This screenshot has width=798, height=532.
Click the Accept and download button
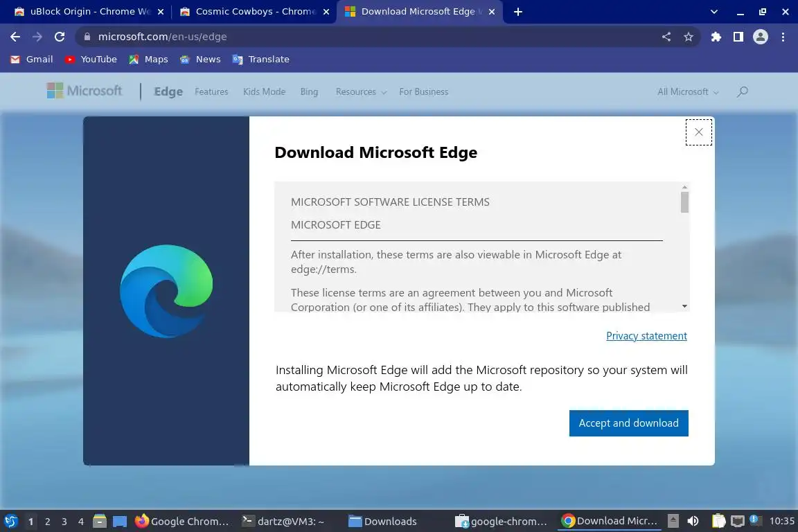click(x=628, y=423)
